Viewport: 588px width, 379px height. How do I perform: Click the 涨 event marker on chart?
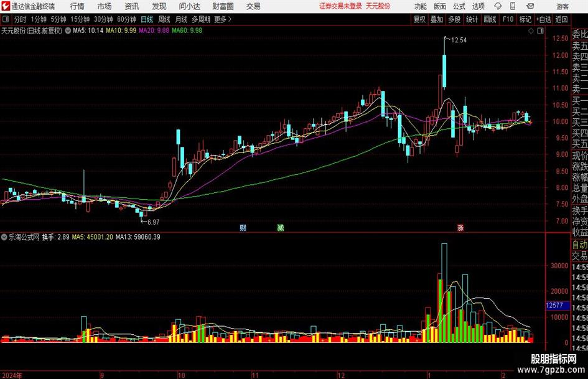(x=460, y=228)
